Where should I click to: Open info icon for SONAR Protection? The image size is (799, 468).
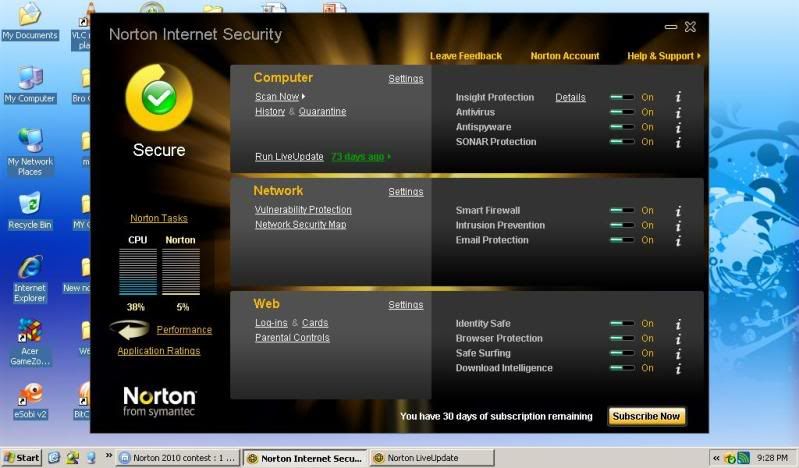coord(678,142)
